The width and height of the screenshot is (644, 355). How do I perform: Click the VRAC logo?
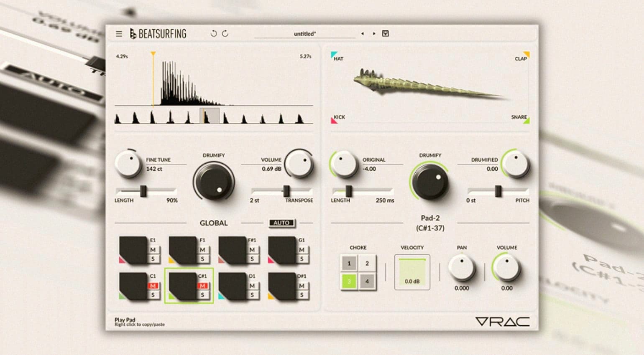502,322
